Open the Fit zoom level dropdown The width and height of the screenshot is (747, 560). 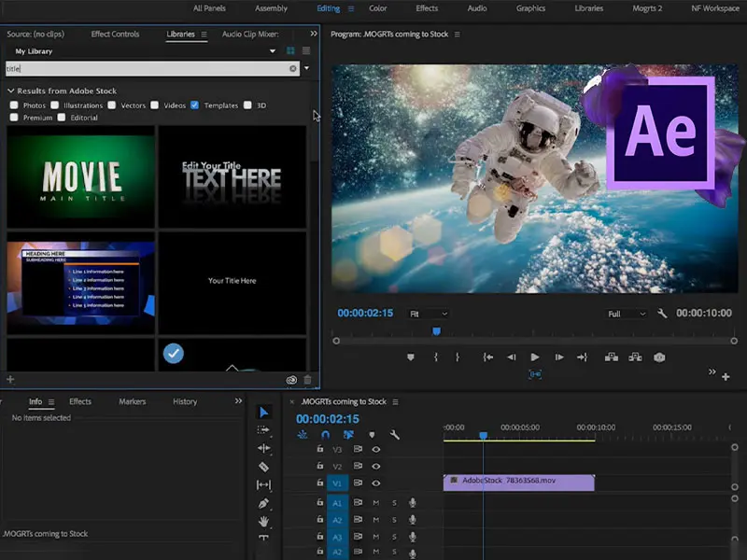(429, 314)
